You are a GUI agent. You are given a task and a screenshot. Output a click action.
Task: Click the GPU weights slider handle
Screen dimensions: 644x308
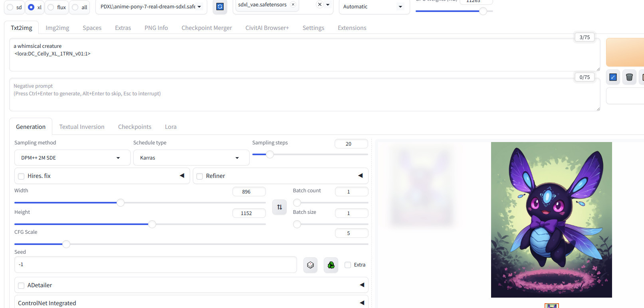(483, 11)
